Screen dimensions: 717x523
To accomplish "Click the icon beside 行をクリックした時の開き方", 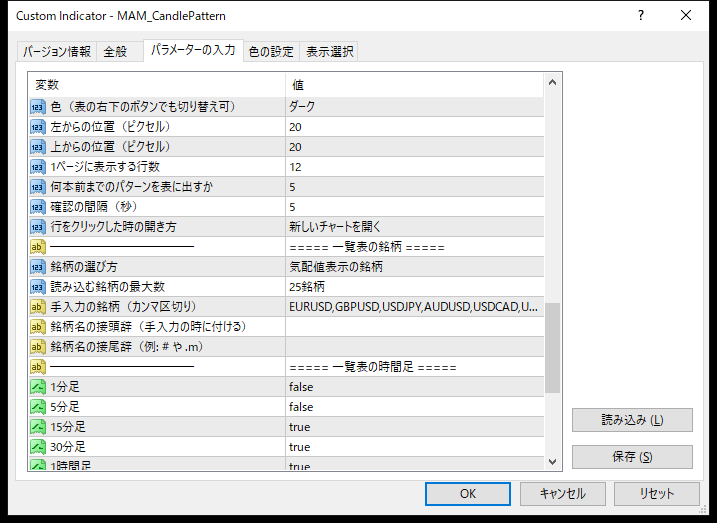I will pos(38,227).
